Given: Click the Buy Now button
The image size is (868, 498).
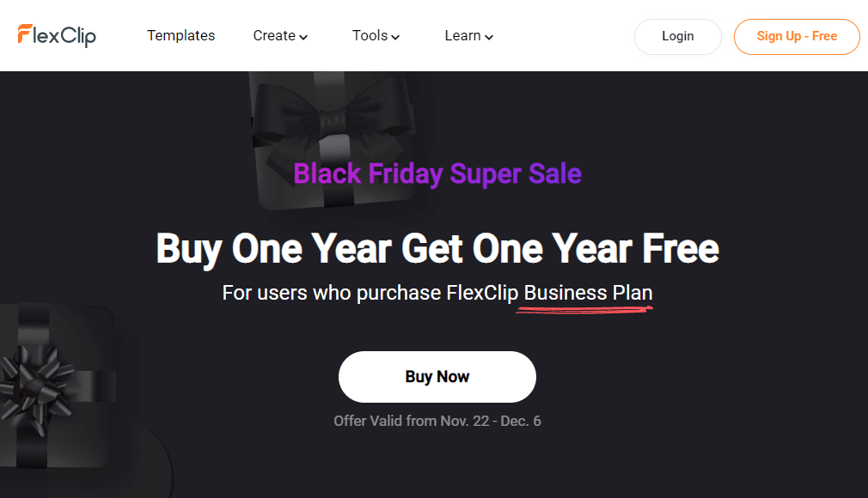Looking at the screenshot, I should coord(437,376).
